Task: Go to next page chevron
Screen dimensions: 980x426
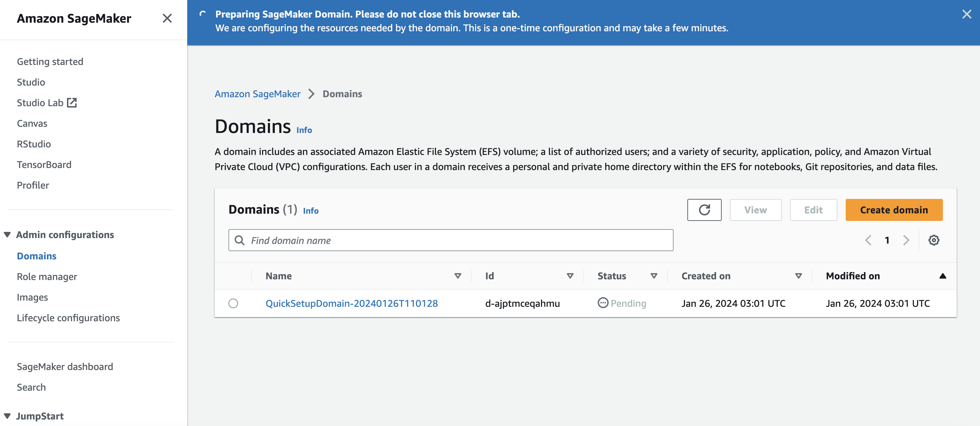Action: click(906, 240)
